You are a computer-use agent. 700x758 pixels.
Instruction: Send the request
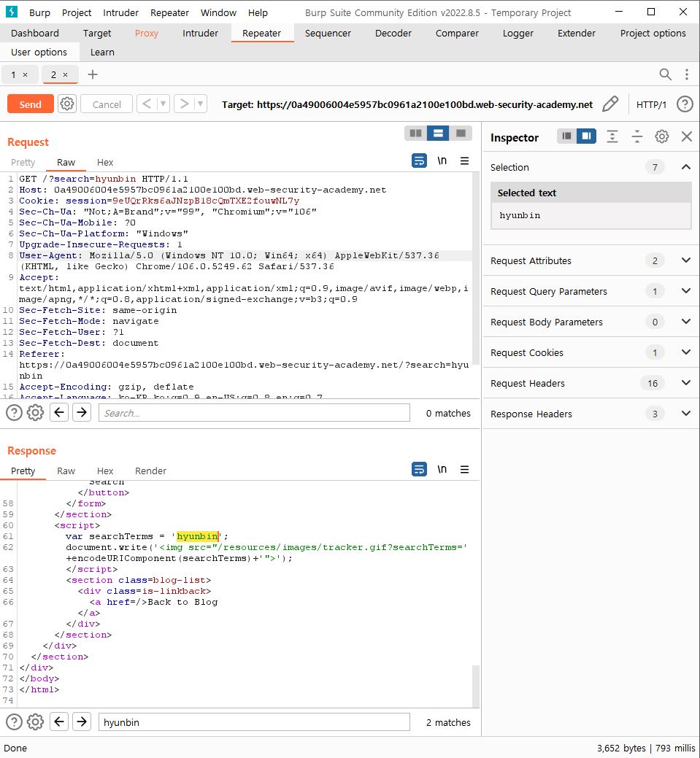30,104
